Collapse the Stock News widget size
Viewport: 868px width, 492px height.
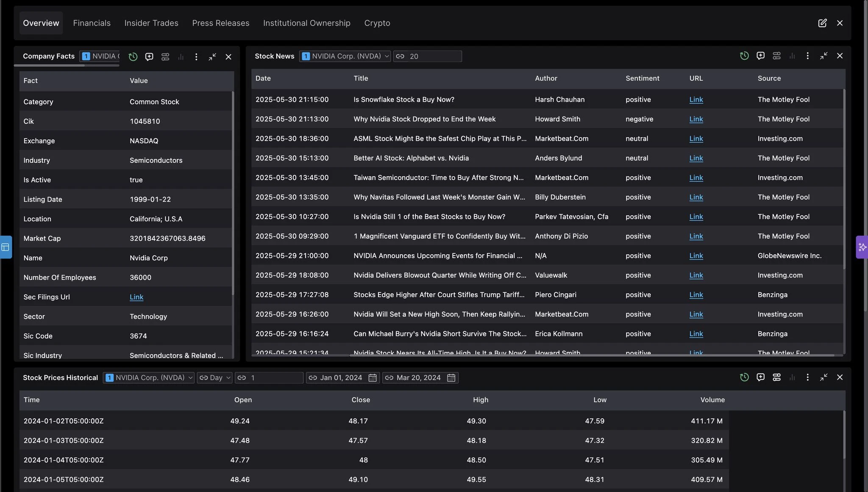823,56
